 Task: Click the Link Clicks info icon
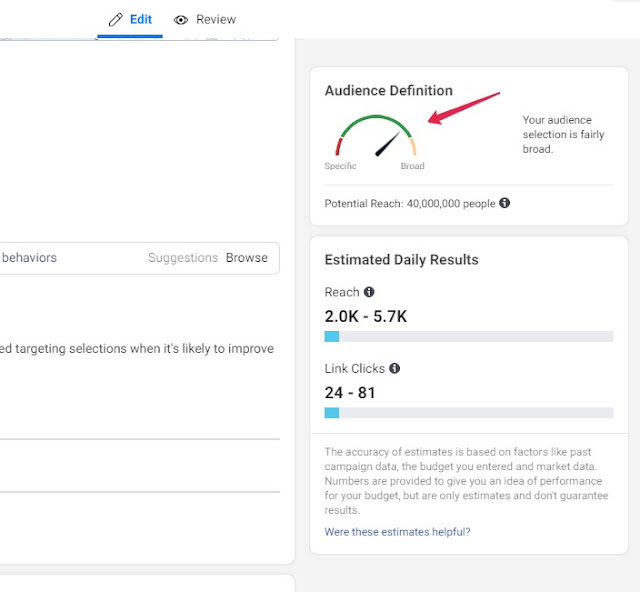click(x=394, y=369)
